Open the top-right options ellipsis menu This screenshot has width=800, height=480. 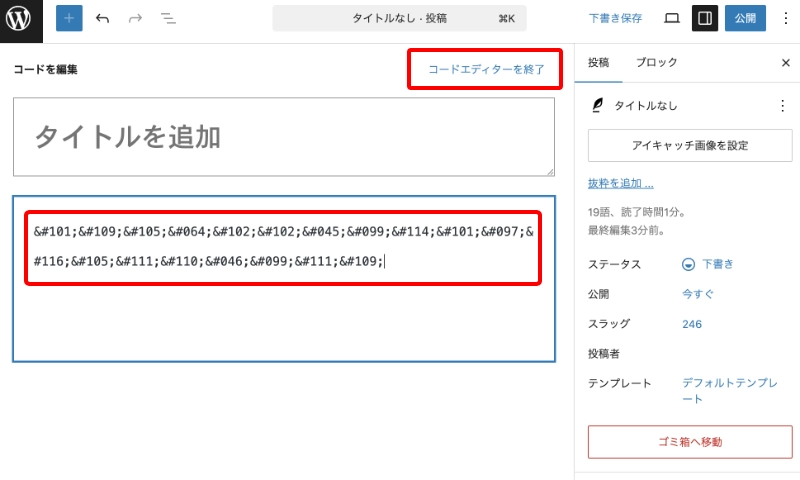785,19
